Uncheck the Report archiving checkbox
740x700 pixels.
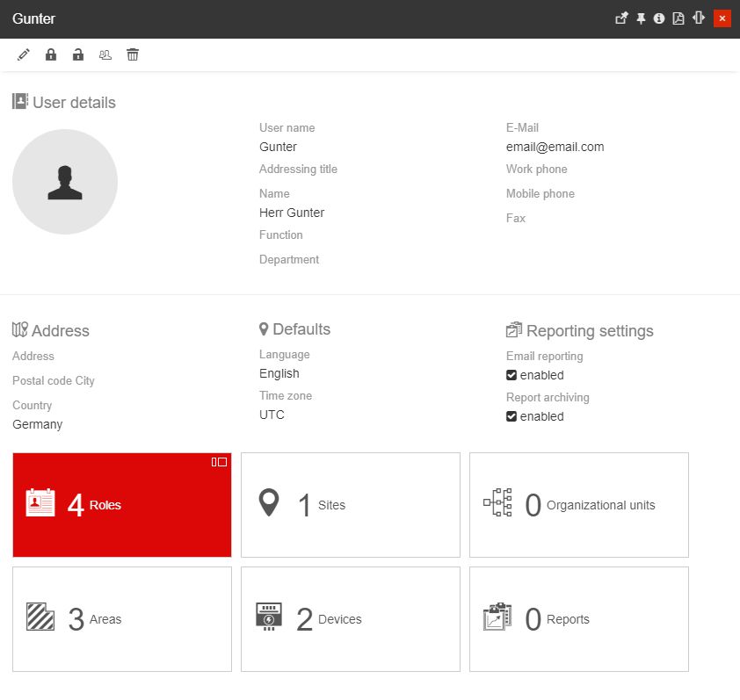(x=511, y=416)
